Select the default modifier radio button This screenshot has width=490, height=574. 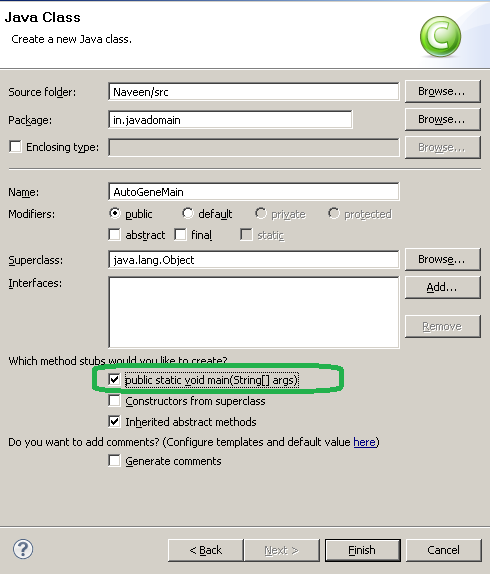click(188, 213)
